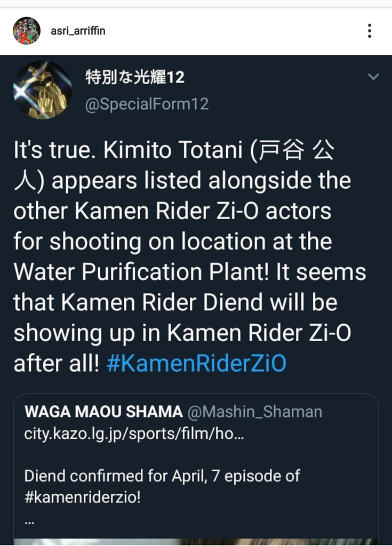Click the "for shooting on location" text line

[x=172, y=242]
